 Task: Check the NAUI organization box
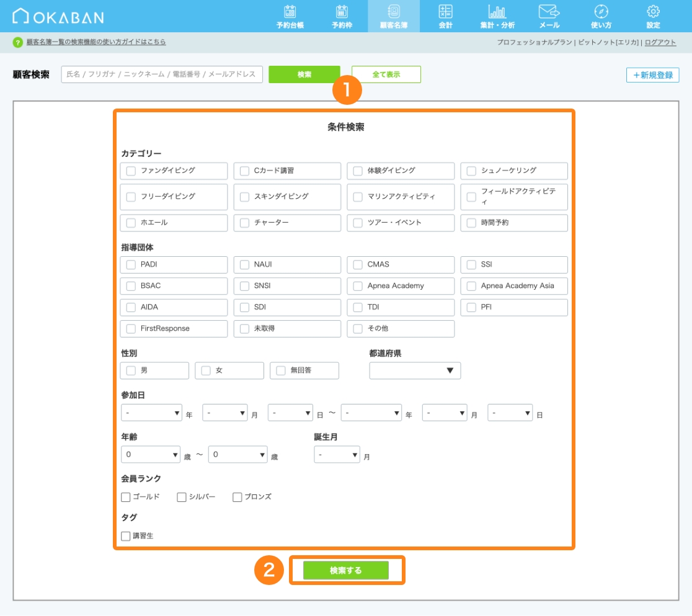[244, 264]
